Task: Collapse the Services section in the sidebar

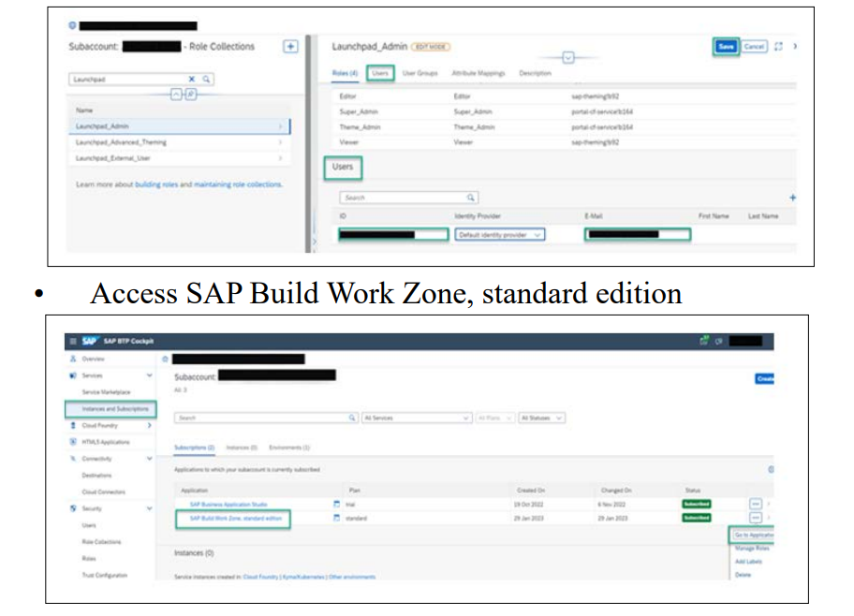Action: pyautogui.click(x=149, y=375)
